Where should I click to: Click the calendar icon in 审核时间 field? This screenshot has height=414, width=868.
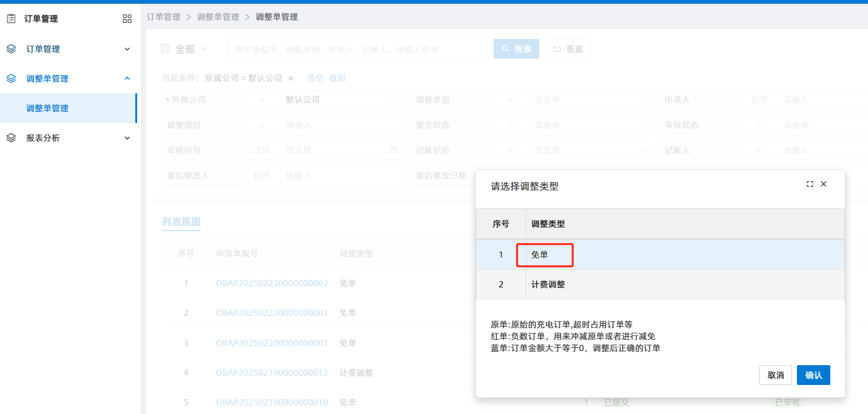coord(394,150)
